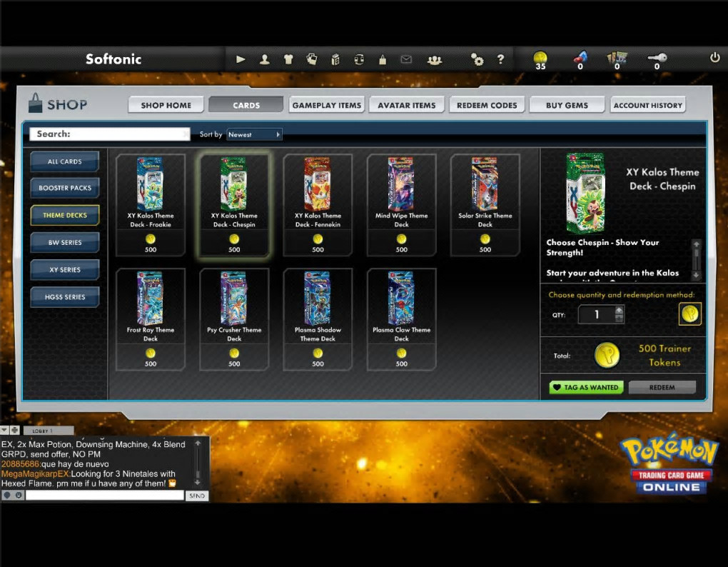Click the large Chespin deck preview image
The width and height of the screenshot is (728, 567).
(586, 192)
